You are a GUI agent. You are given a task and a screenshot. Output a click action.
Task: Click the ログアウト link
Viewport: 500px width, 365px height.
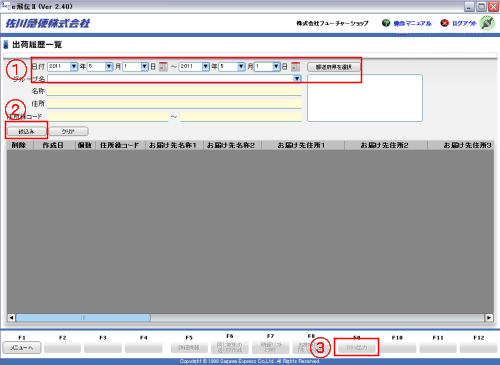click(464, 23)
